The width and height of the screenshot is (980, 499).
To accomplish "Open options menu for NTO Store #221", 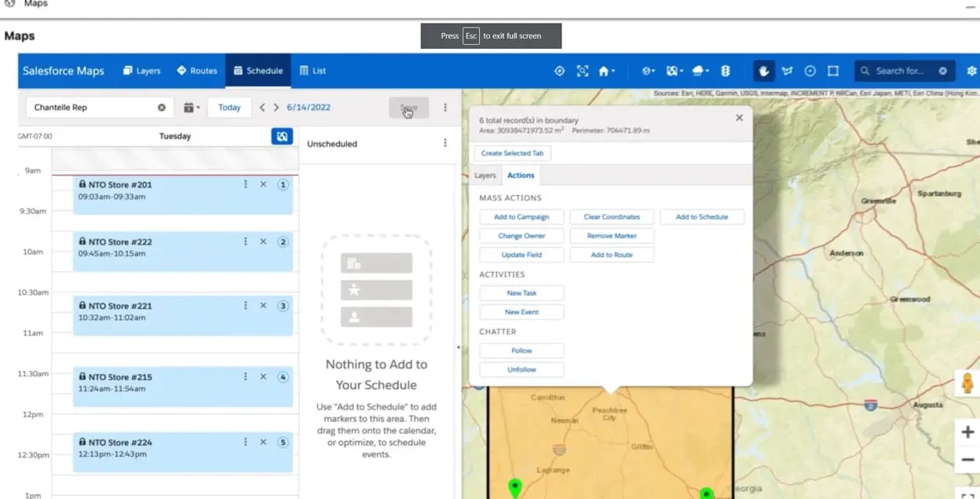I will click(x=246, y=306).
